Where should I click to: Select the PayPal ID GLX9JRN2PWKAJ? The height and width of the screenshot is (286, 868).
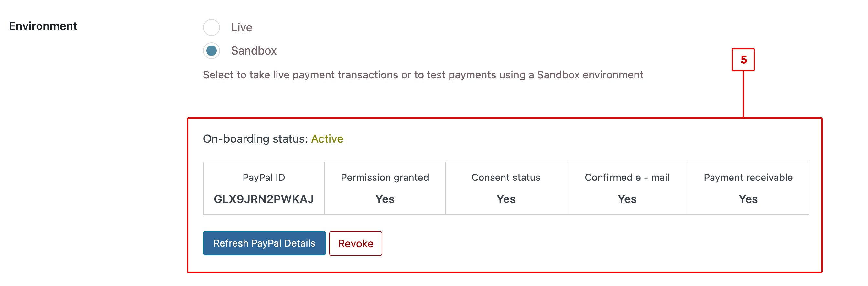264,199
